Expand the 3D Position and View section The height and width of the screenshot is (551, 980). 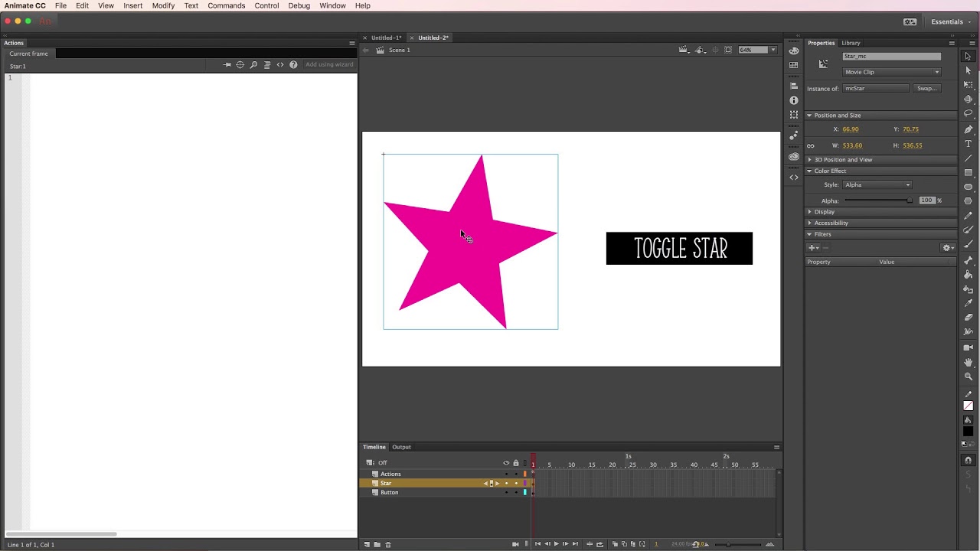(809, 160)
